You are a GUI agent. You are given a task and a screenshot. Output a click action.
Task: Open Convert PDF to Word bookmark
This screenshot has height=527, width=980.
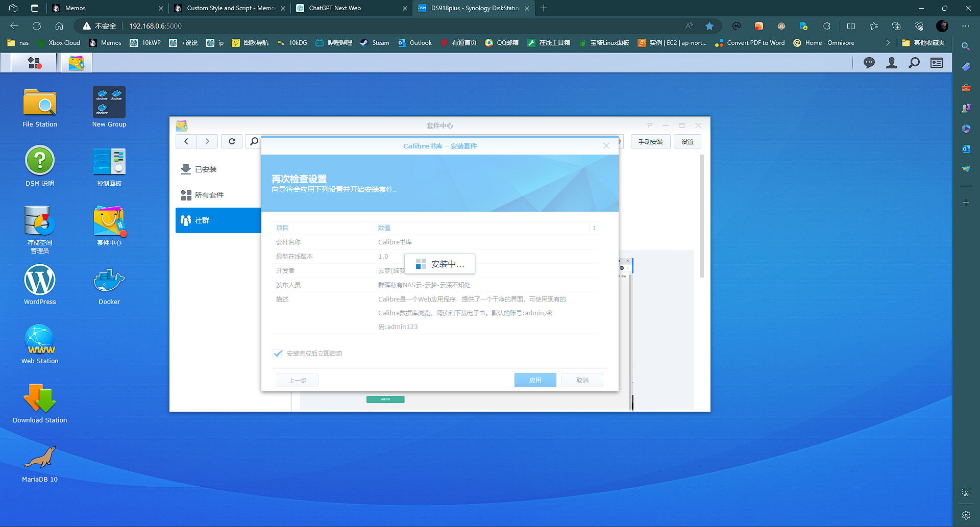(750, 43)
